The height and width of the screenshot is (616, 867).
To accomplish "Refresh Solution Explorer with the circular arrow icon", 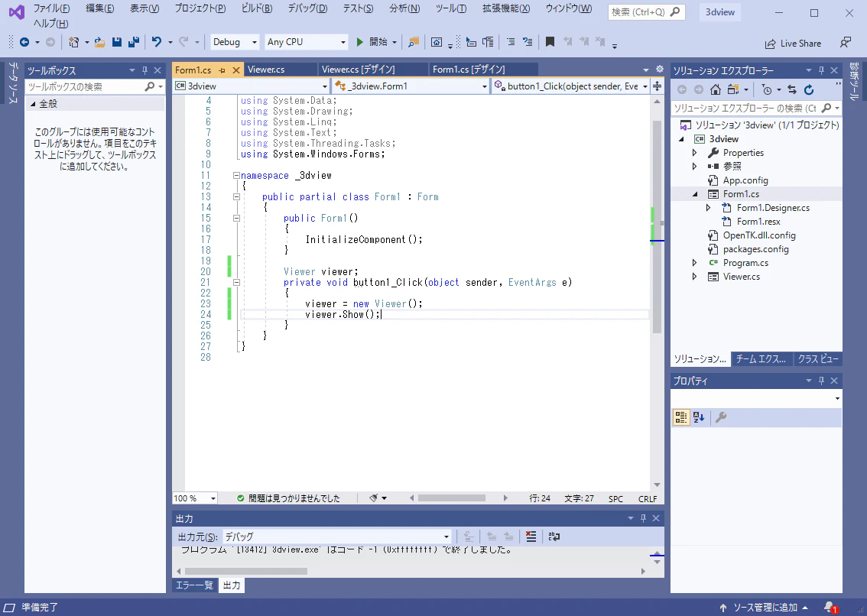I will pyautogui.click(x=809, y=89).
